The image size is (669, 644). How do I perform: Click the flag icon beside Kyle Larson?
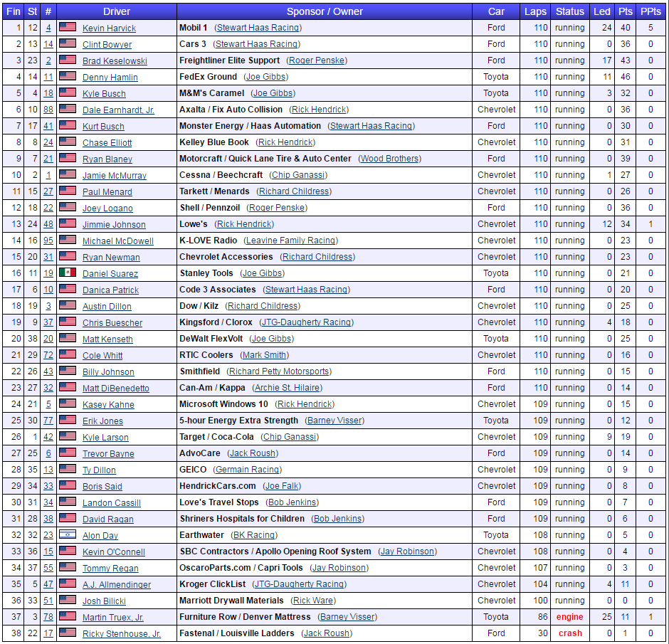point(68,437)
